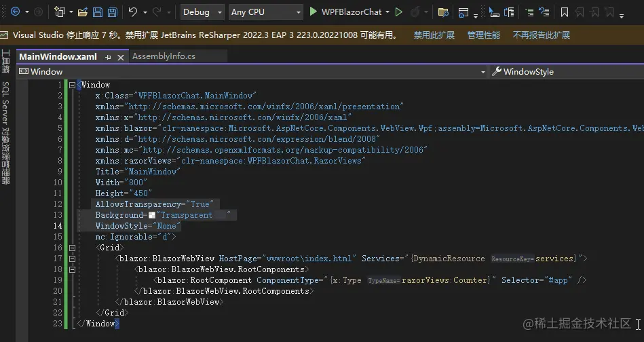644x342 pixels.
Task: Open the New Project icon's dropdown arrow
Action: 71,12
